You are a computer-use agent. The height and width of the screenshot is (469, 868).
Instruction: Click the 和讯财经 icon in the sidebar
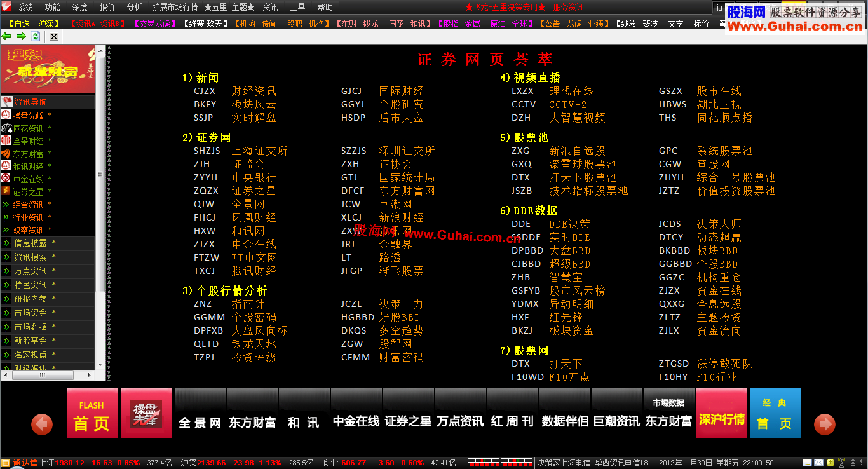(x=6, y=166)
